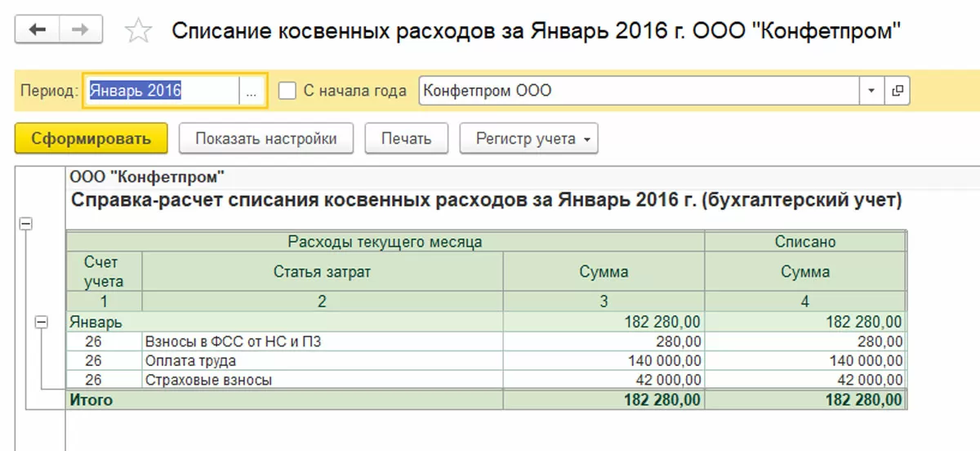This screenshot has width=980, height=451.
Task: Add report to favorites with star
Action: (139, 32)
